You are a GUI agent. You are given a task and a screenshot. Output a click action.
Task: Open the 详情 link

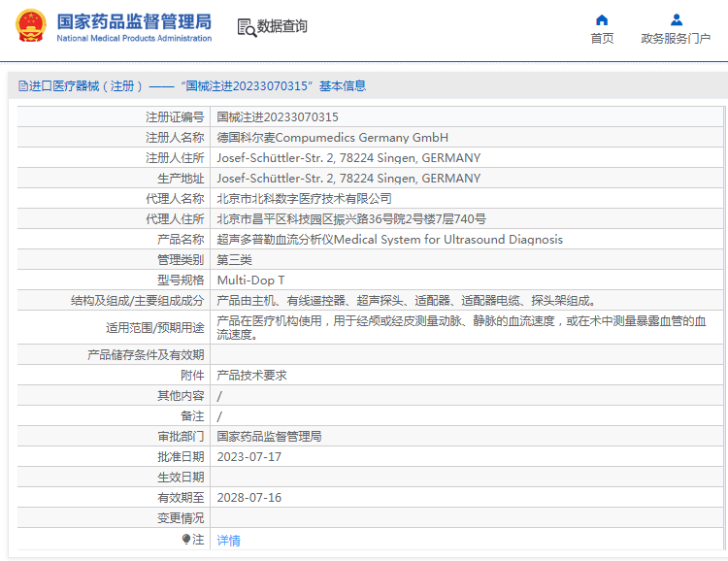click(x=228, y=540)
